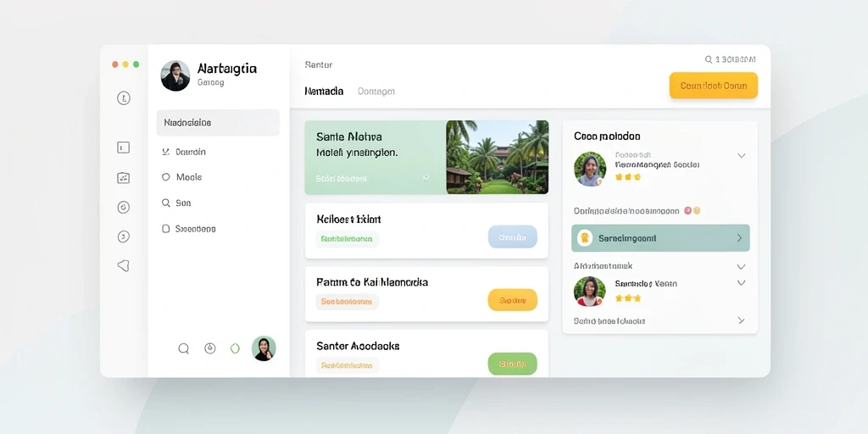Click the bottom sidebar search icon
This screenshot has width=868, height=434.
(184, 348)
